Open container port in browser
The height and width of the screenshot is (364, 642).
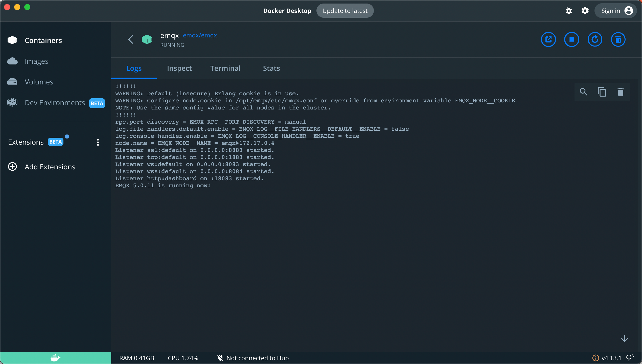548,39
